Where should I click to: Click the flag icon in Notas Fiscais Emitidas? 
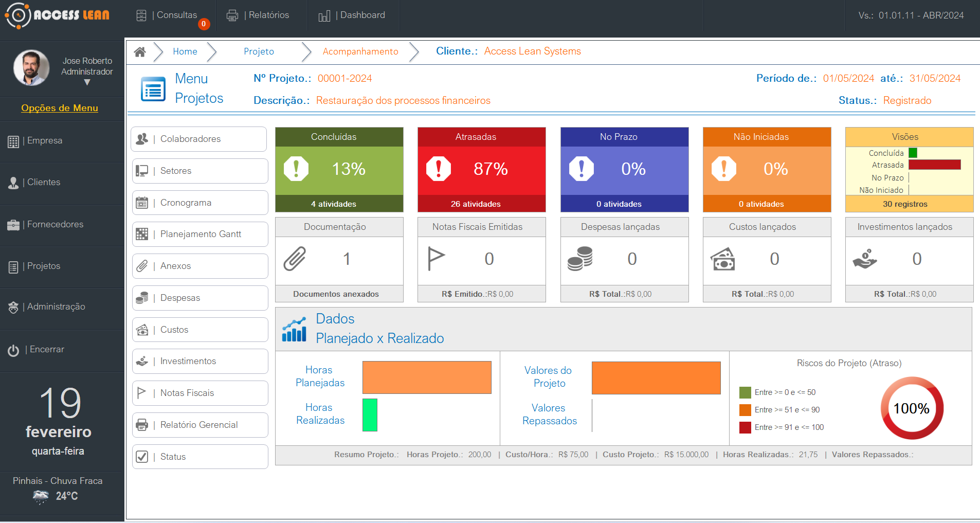436,259
